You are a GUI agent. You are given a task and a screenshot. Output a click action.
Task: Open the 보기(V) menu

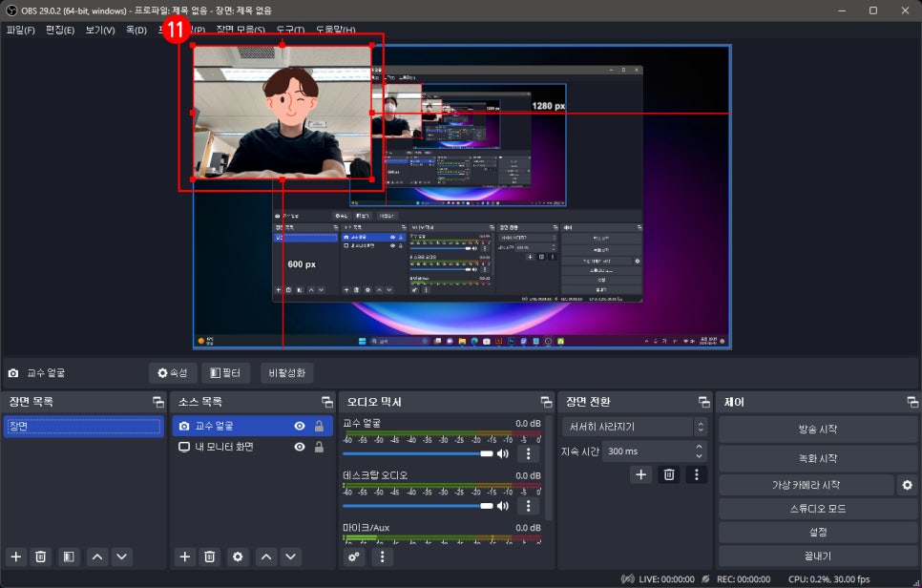(100, 30)
